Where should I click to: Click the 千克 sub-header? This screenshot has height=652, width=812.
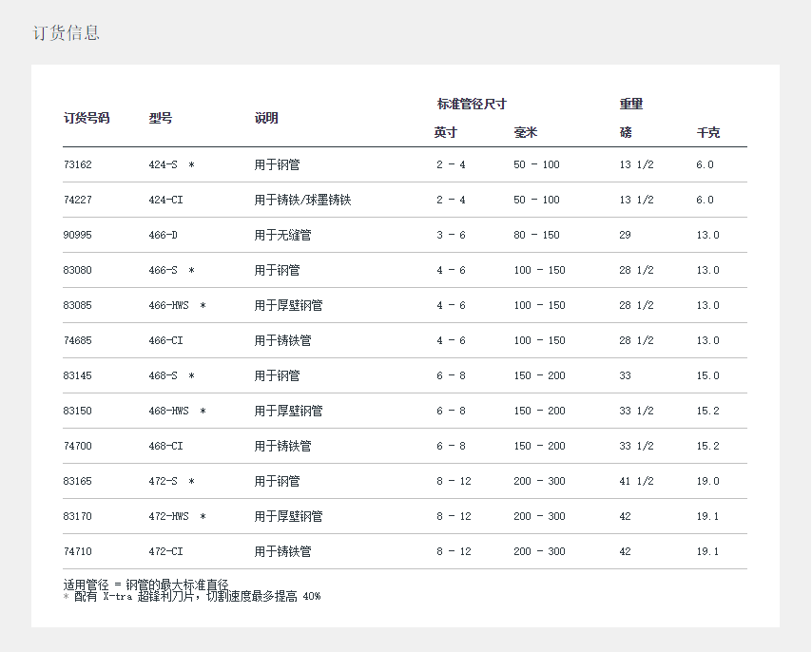(x=708, y=133)
